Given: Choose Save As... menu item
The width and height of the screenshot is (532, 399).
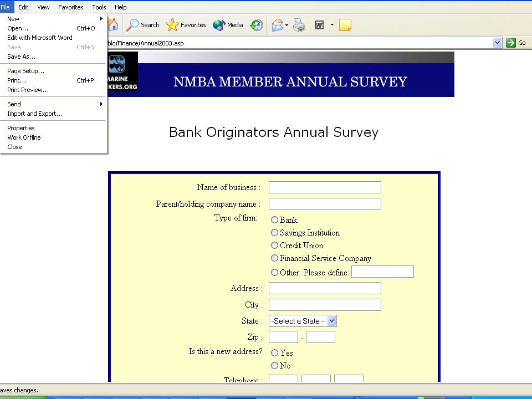Looking at the screenshot, I should click(x=54, y=57).
